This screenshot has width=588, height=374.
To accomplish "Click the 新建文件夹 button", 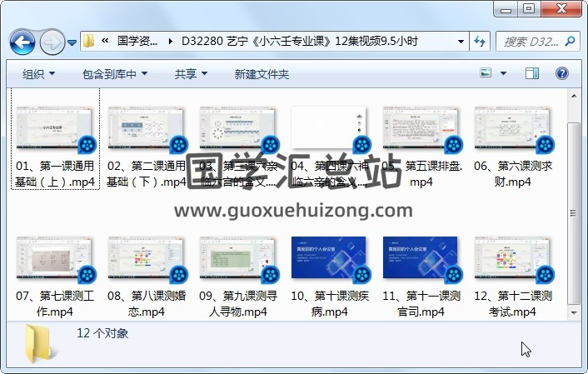I will 262,74.
